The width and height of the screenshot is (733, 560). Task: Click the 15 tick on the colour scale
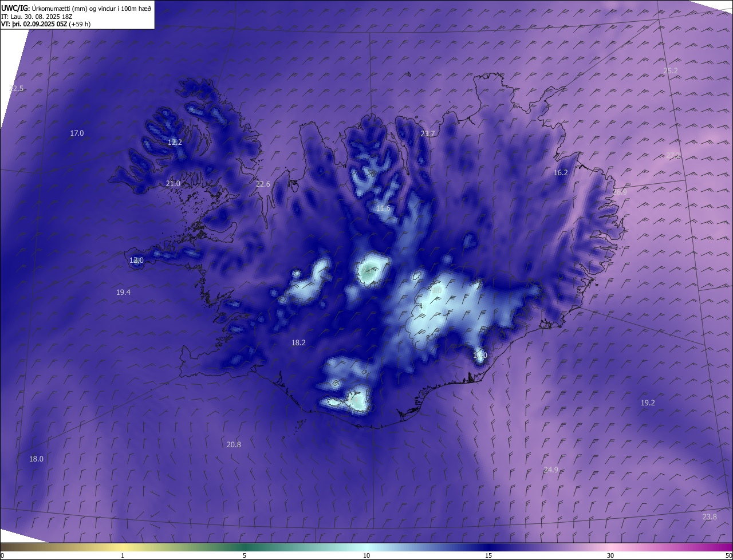[488, 555]
